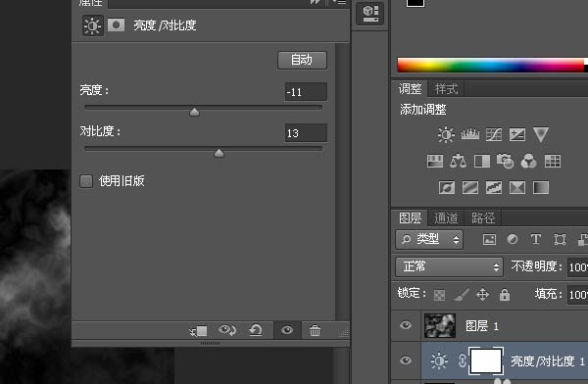The image size is (588, 384).
Task: Add an Exposure adjustment
Action: [517, 134]
